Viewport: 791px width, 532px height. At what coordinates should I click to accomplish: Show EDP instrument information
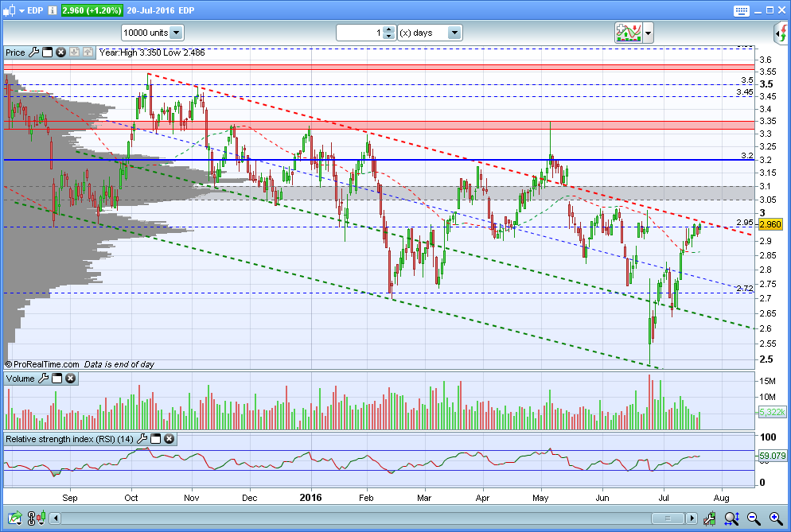(53, 10)
